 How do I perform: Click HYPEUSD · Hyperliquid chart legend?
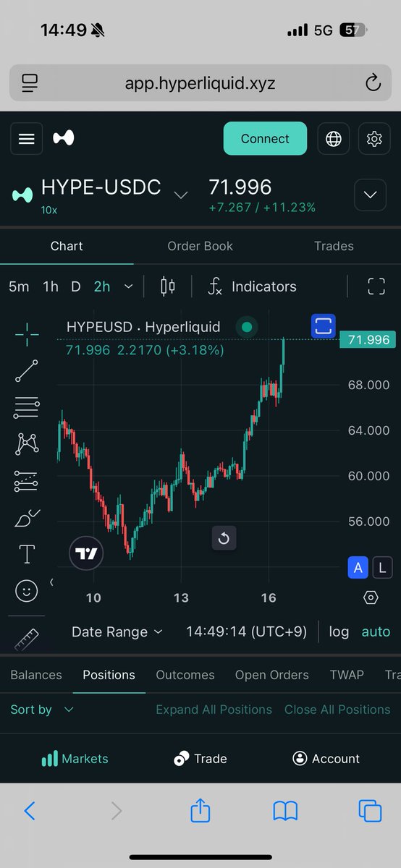[x=143, y=327]
